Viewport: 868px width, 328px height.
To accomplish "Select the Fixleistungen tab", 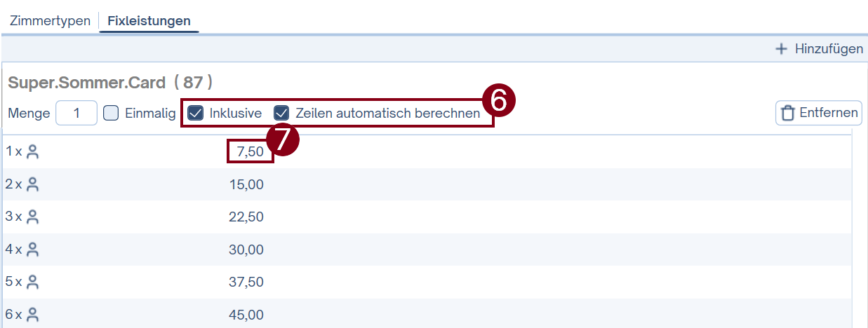I will (x=149, y=20).
